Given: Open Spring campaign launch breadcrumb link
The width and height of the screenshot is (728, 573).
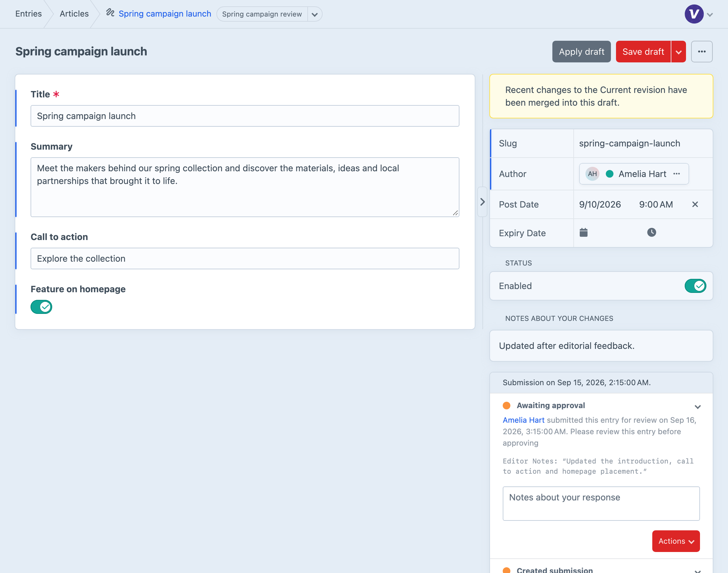Looking at the screenshot, I should [164, 14].
